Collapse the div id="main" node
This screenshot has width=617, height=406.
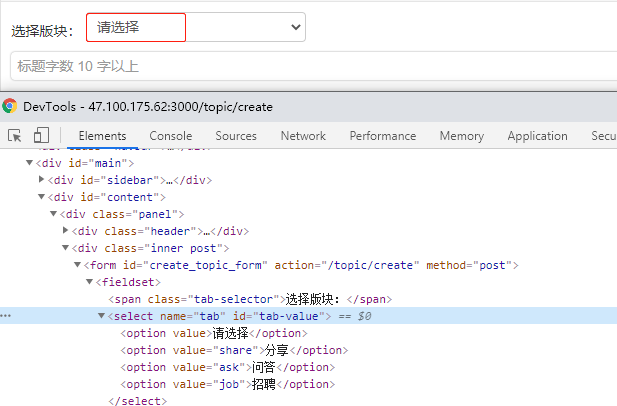point(29,162)
